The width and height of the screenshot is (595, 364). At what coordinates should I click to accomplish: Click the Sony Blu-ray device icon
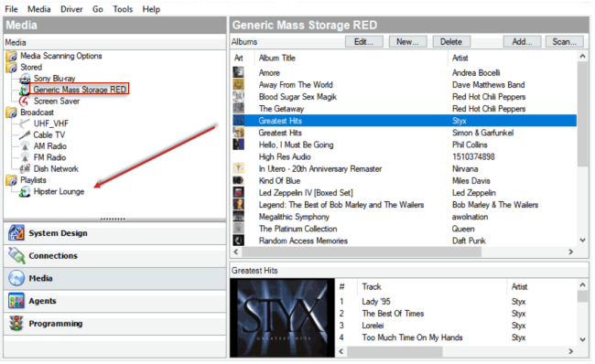click(x=25, y=79)
